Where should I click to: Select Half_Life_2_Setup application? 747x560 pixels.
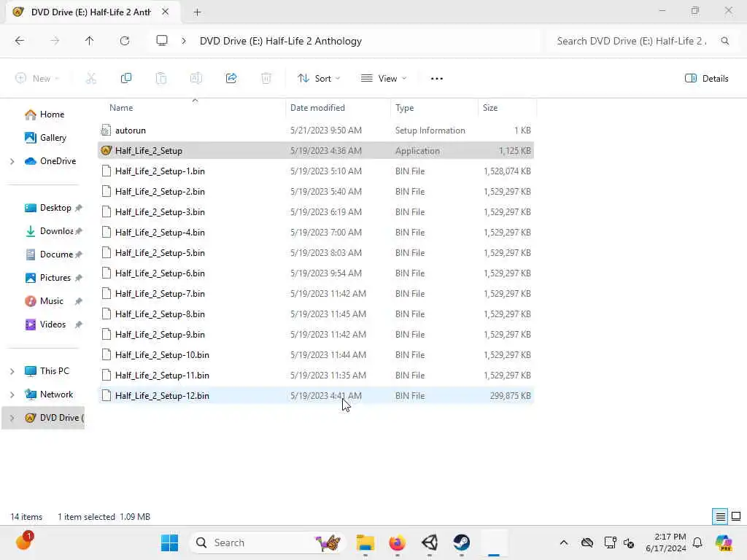[316, 151]
